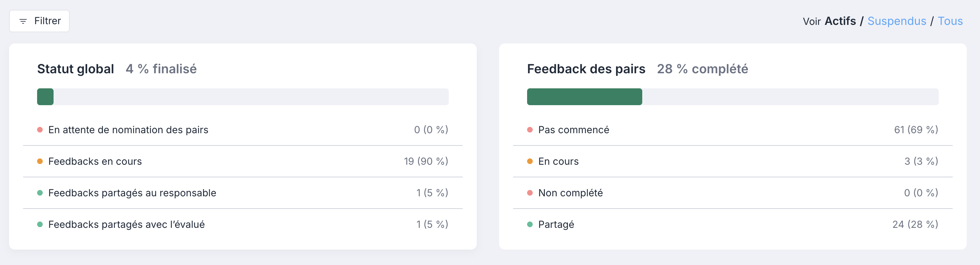The image size is (980, 265).
Task: Select the Partagé status row
Action: 732,225
